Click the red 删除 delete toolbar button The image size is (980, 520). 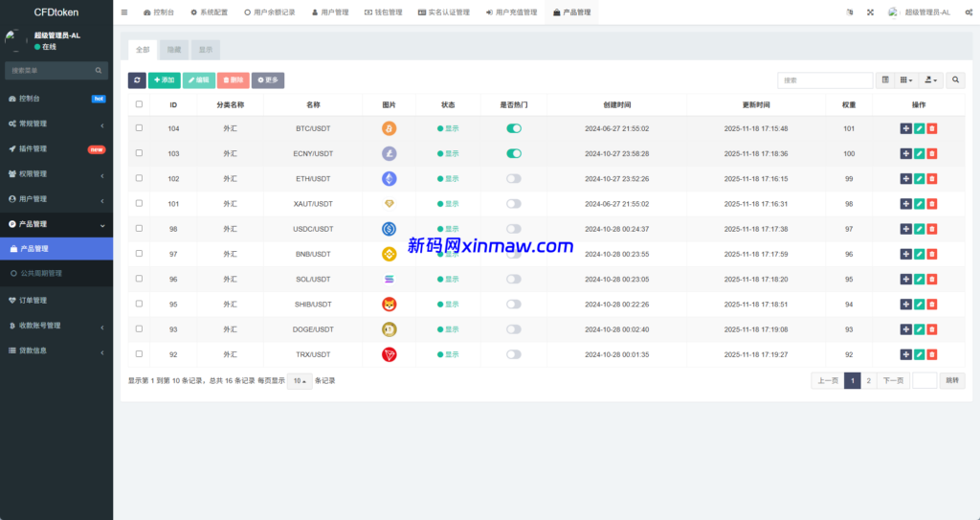click(x=234, y=80)
